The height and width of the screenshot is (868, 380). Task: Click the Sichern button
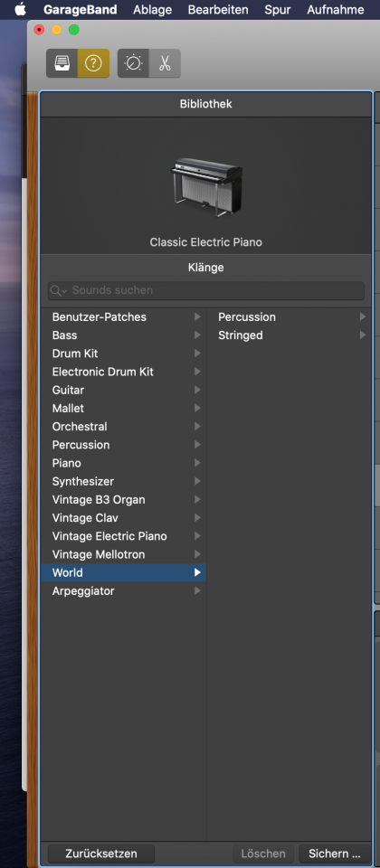coord(334,853)
